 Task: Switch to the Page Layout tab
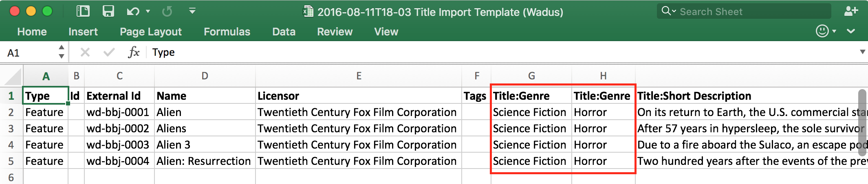coord(151,32)
